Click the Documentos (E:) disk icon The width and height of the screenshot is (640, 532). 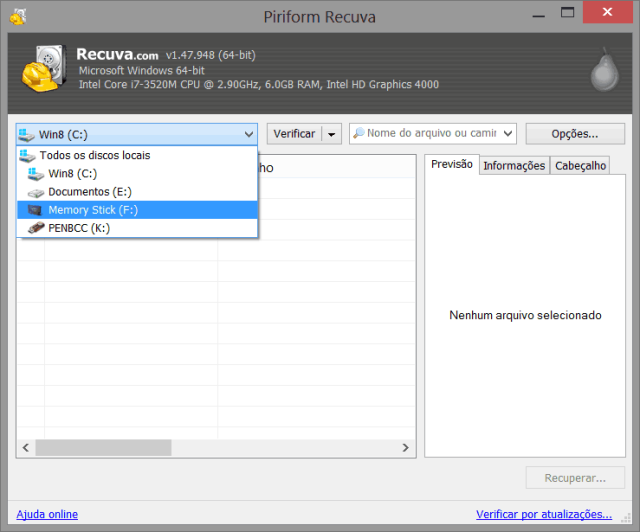point(35,192)
